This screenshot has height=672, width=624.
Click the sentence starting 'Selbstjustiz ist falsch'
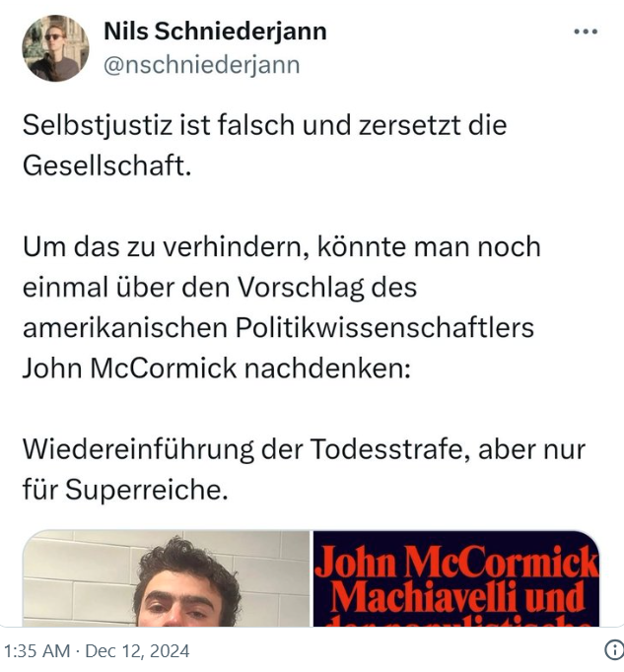(x=266, y=127)
